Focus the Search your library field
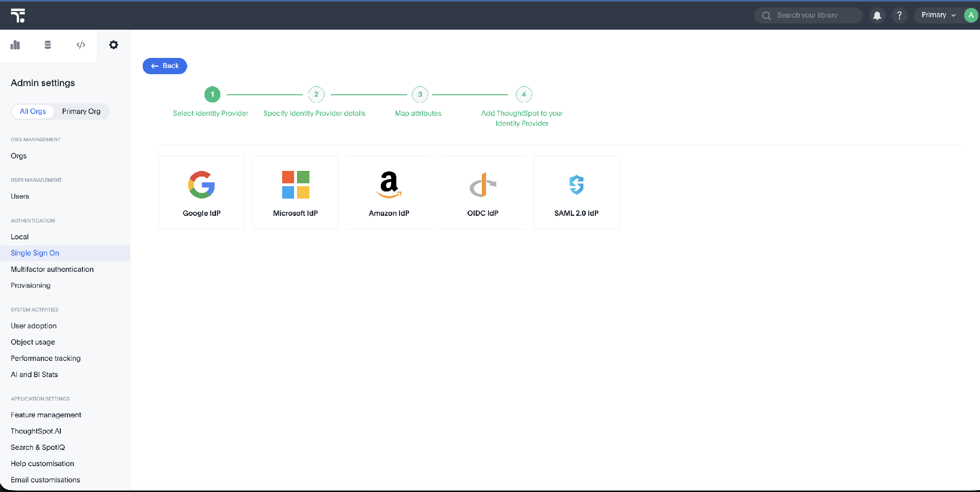Viewport: 980px width, 492px height. pos(808,15)
